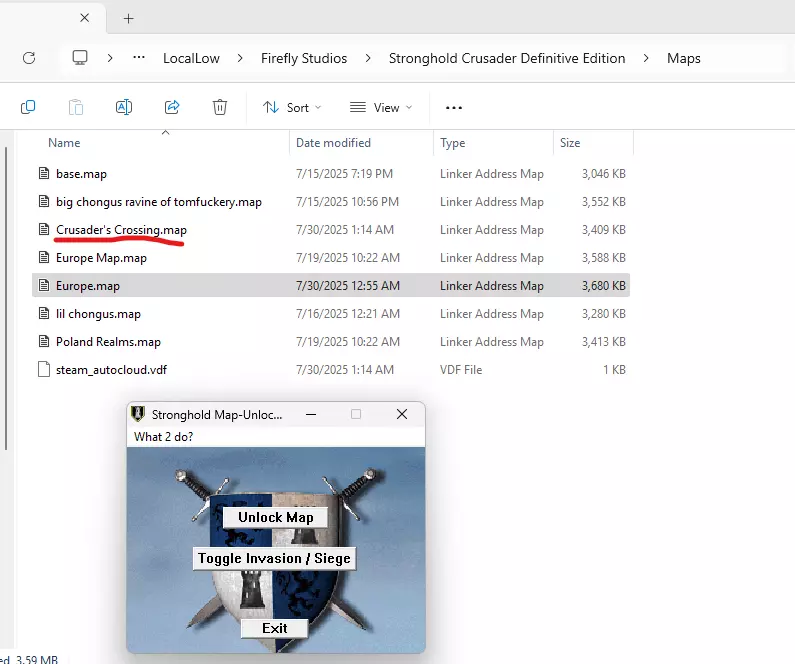Select the base.map file name
The image size is (795, 664).
[81, 174]
